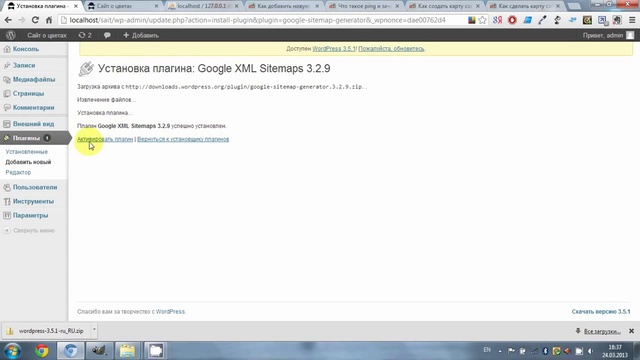This screenshot has height=360, width=640.
Task: Open the eyedropper extension
Action: [542, 20]
